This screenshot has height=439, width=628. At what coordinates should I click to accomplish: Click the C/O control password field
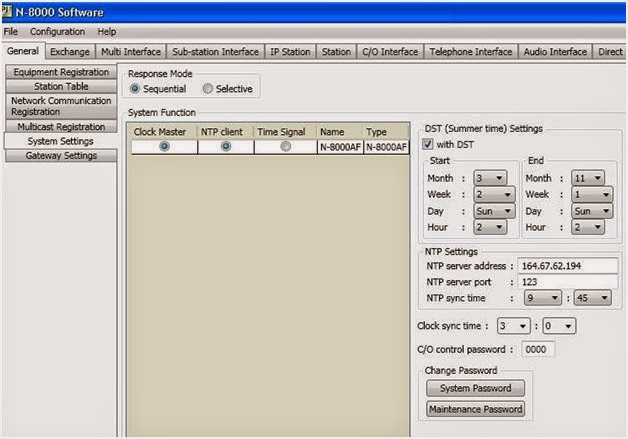pyautogui.click(x=538, y=349)
